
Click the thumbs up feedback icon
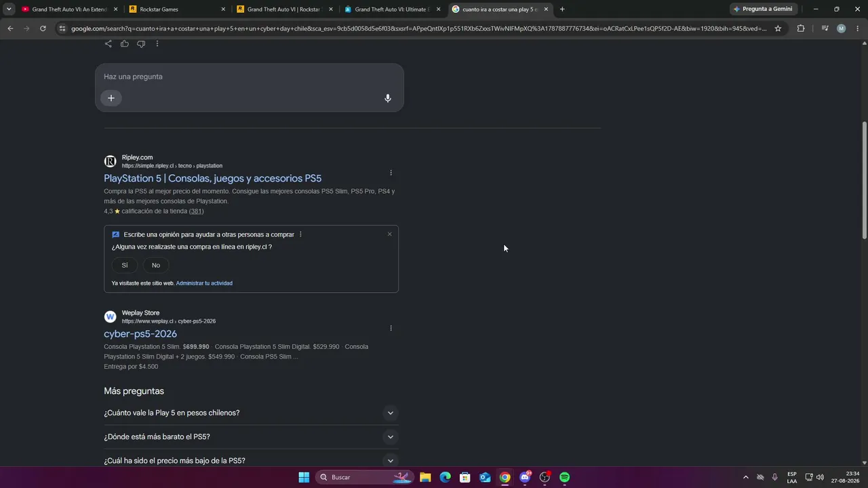[x=125, y=43]
